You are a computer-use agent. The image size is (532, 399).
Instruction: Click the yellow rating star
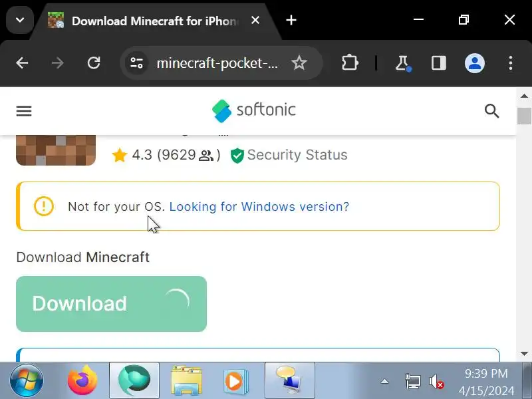[120, 156]
